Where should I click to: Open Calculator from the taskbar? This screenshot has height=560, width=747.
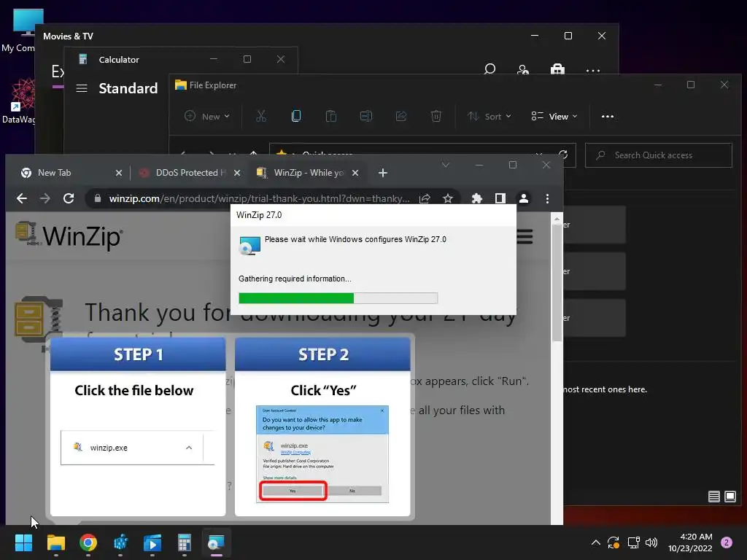pyautogui.click(x=185, y=542)
